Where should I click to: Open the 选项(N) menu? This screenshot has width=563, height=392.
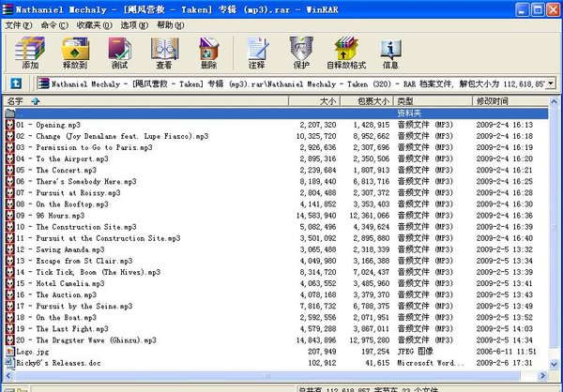coord(134,25)
